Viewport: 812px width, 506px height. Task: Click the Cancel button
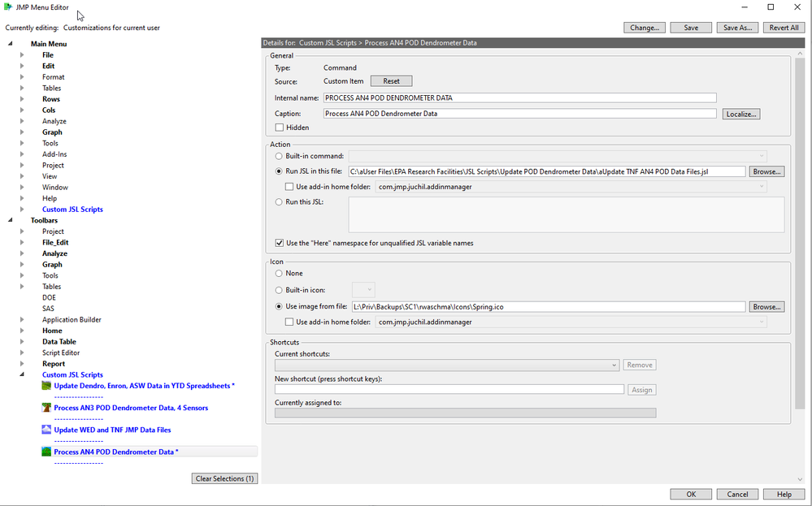click(x=737, y=494)
